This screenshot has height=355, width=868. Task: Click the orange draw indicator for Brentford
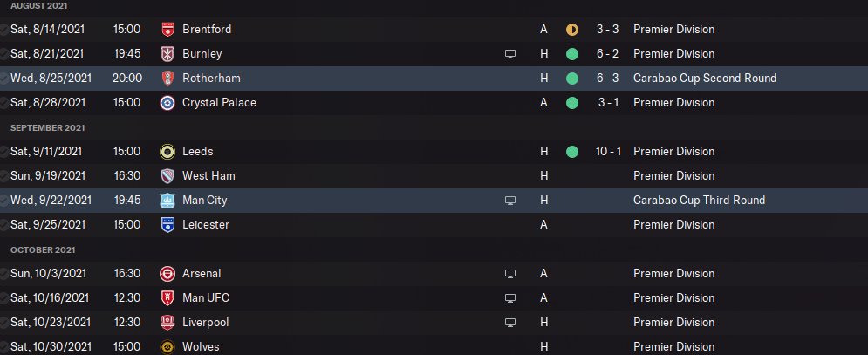[572, 30]
